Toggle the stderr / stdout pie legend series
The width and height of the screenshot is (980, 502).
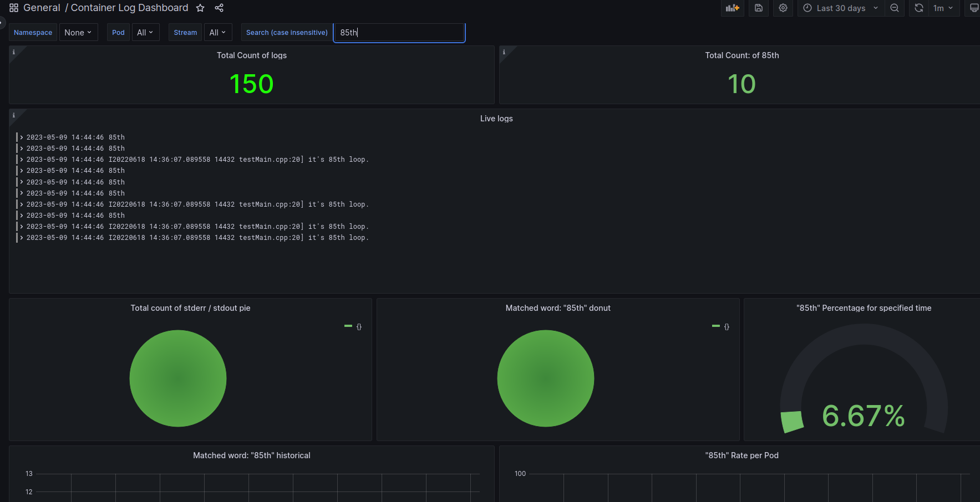point(353,326)
